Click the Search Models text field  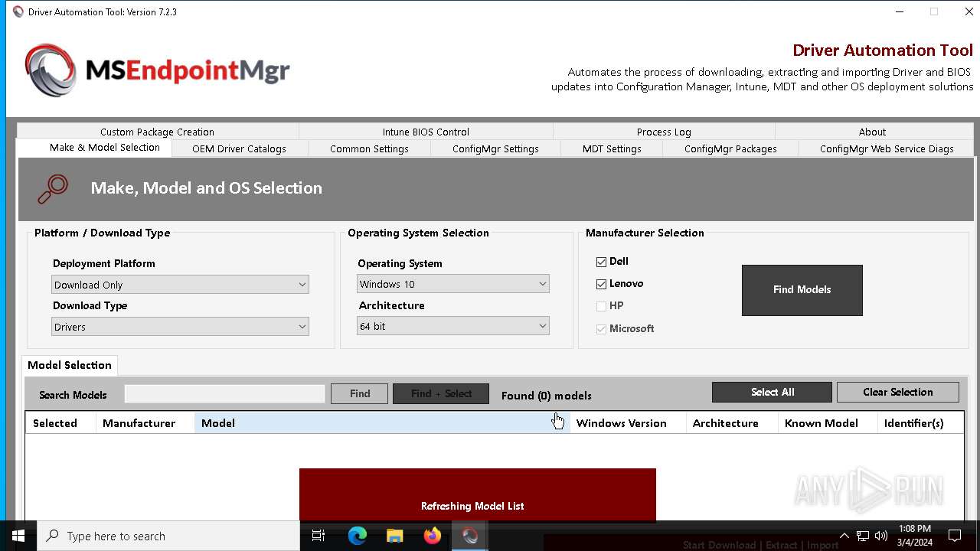pyautogui.click(x=225, y=393)
